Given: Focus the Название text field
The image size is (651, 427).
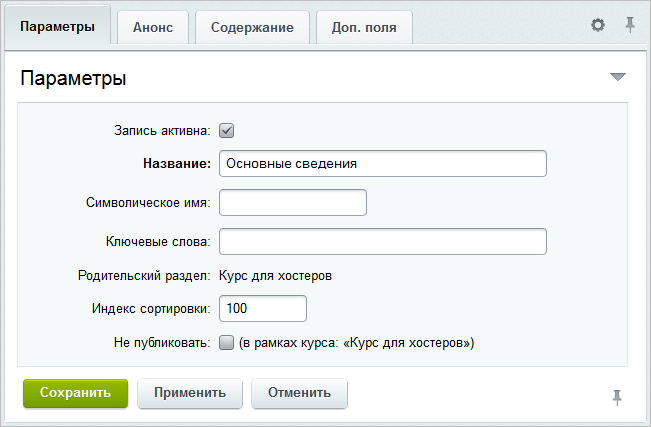Looking at the screenshot, I should [x=382, y=163].
